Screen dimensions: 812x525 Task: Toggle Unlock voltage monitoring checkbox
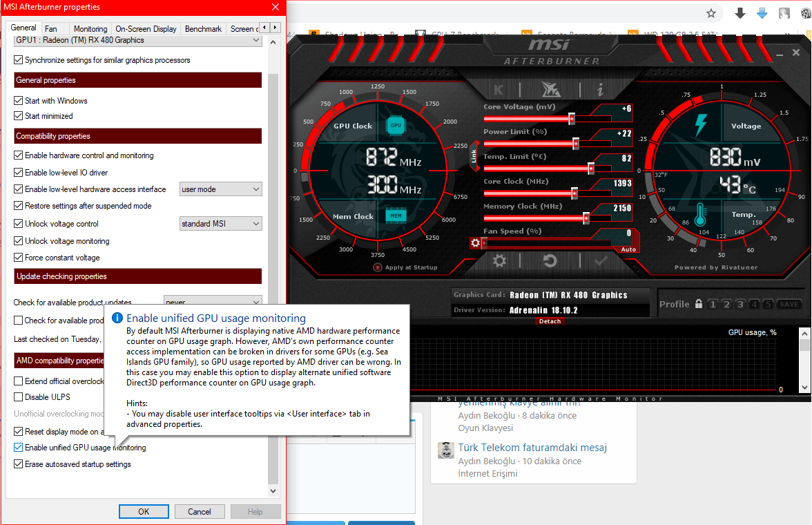[18, 241]
